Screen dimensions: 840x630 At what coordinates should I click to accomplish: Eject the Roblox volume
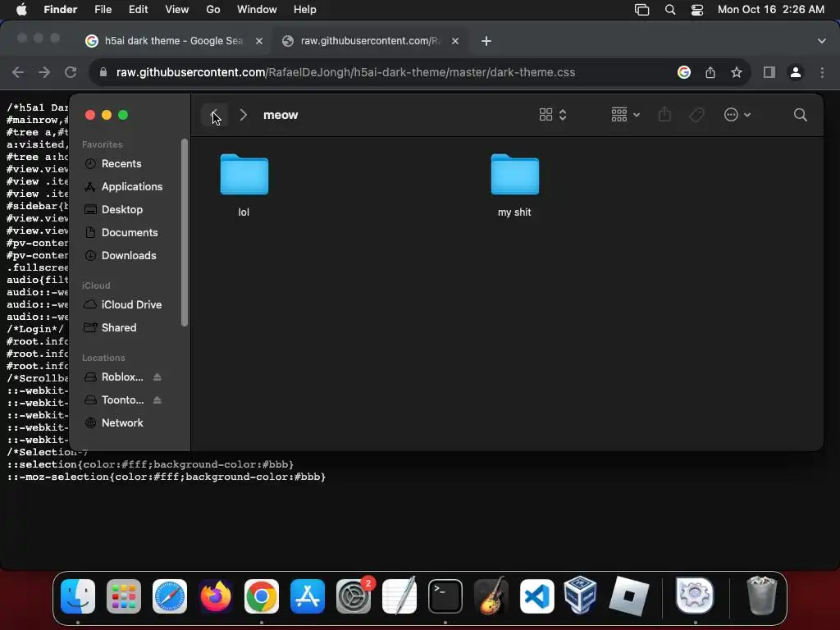click(x=157, y=377)
